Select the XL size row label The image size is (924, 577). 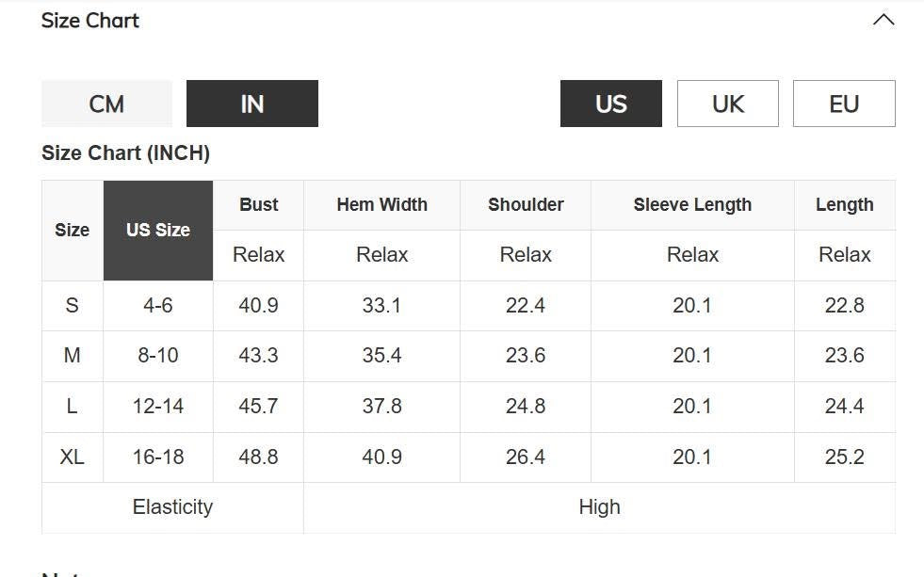click(73, 457)
